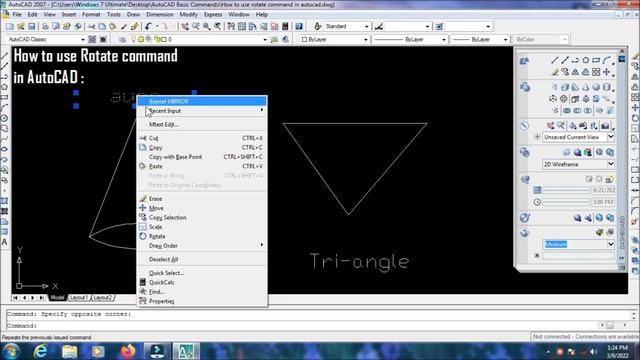Image resolution: width=640 pixels, height=360 pixels.
Task: Toggle the layer on/off lightbulb icon
Action: click(x=133, y=40)
